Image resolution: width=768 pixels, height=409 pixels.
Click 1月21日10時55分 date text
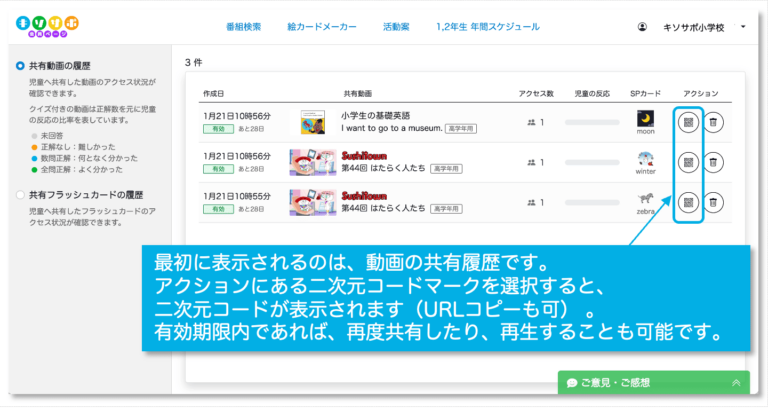pos(237,196)
